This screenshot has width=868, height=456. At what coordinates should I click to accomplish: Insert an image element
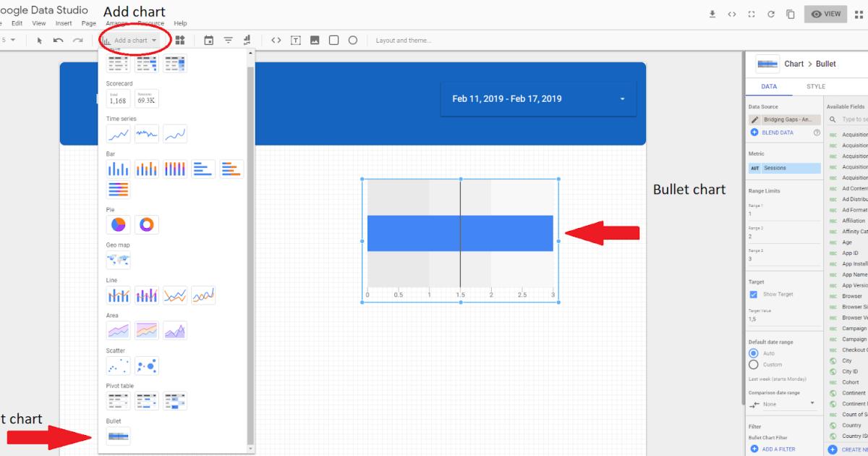tap(315, 41)
